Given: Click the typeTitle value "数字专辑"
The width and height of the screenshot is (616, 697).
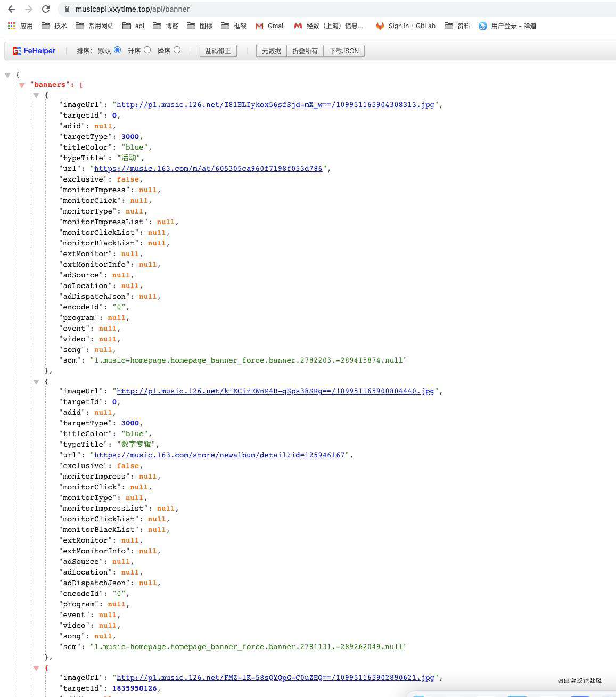Looking at the screenshot, I should point(136,445).
